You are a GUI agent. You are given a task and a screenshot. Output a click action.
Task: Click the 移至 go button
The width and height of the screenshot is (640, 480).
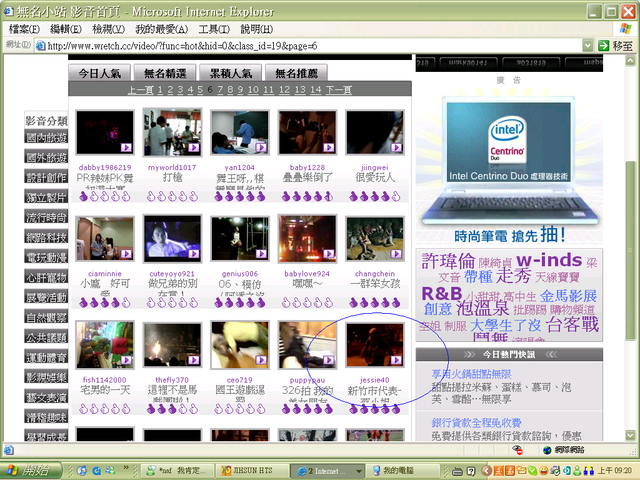[616, 46]
